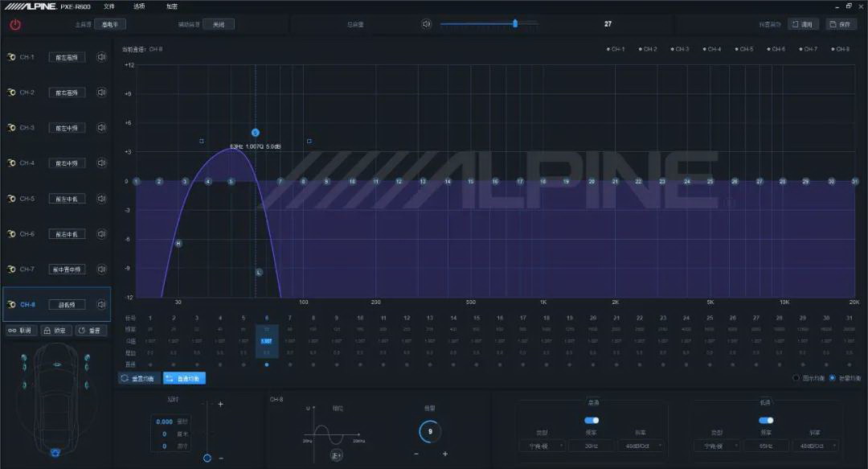Mute channel CH-6 with its speaker icon
868x469 pixels.
click(x=101, y=234)
